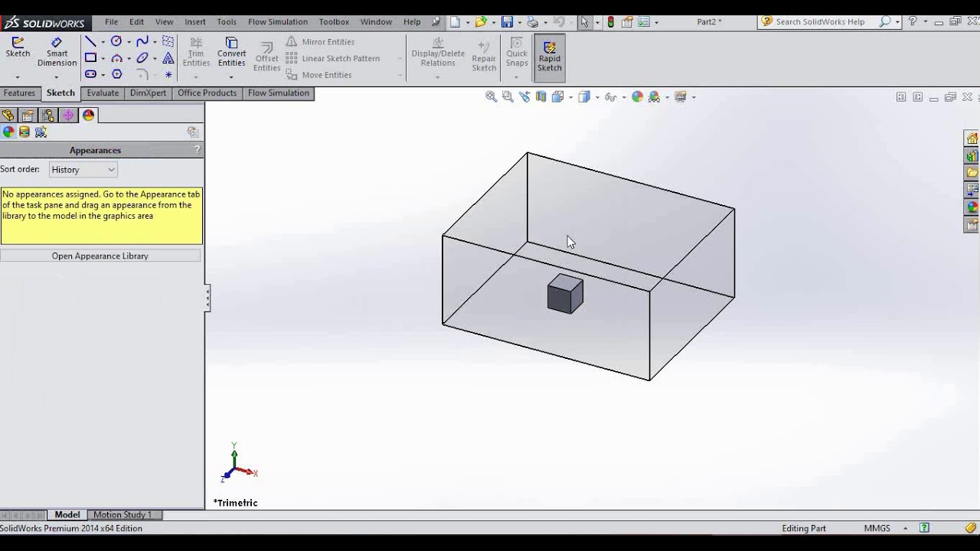
Task: Open the FeatureManager design tree tab
Action: click(8, 115)
